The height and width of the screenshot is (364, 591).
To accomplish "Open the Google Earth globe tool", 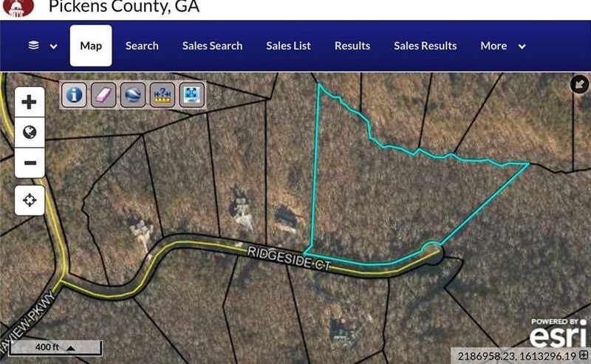I will pyautogui.click(x=133, y=95).
